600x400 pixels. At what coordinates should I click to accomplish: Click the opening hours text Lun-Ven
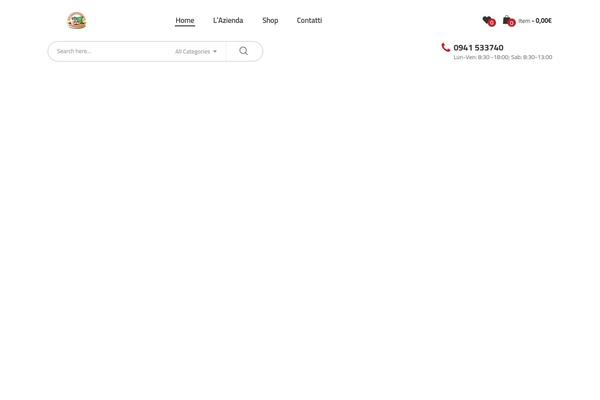(x=503, y=57)
